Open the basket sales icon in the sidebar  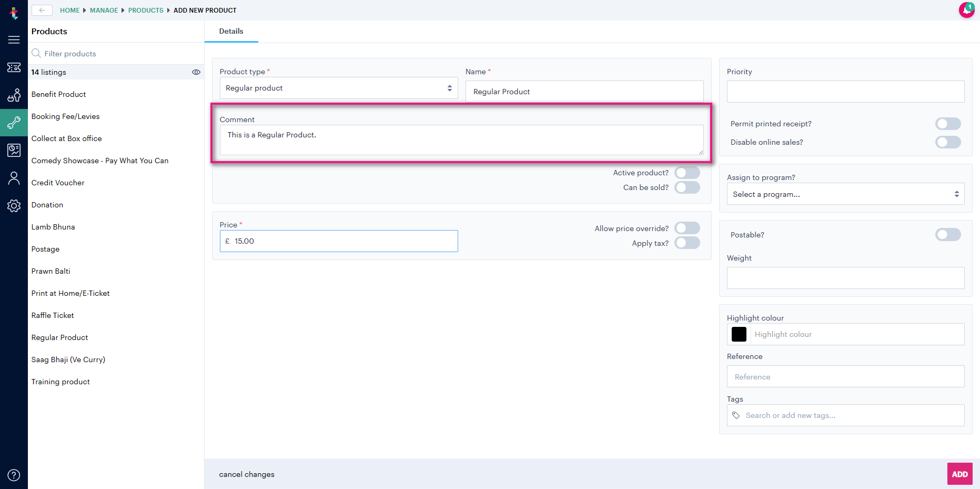tap(14, 95)
